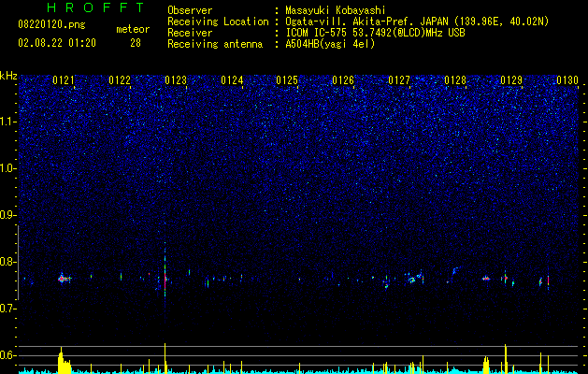Click the 0125 time marker

[x=287, y=80]
